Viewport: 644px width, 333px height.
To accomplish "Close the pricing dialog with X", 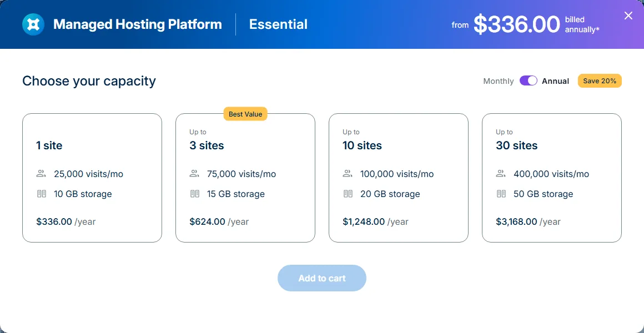I will click(628, 16).
